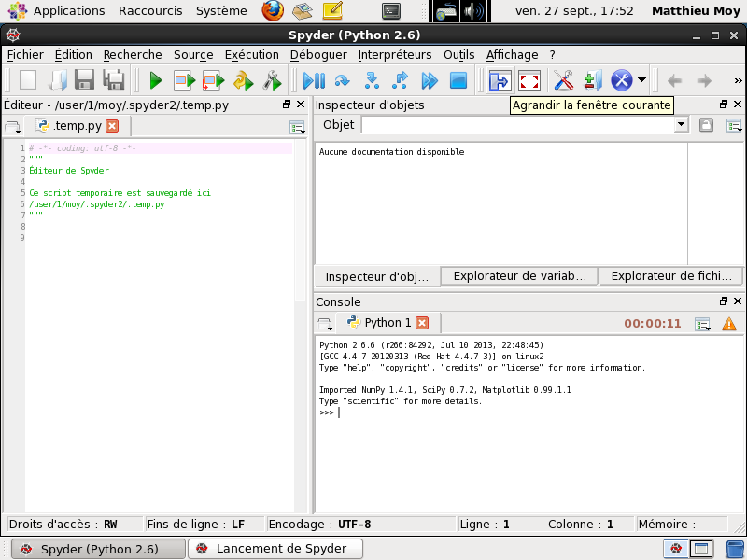
Task: Switch to Explorateur de fichi... tab
Action: [x=671, y=276]
